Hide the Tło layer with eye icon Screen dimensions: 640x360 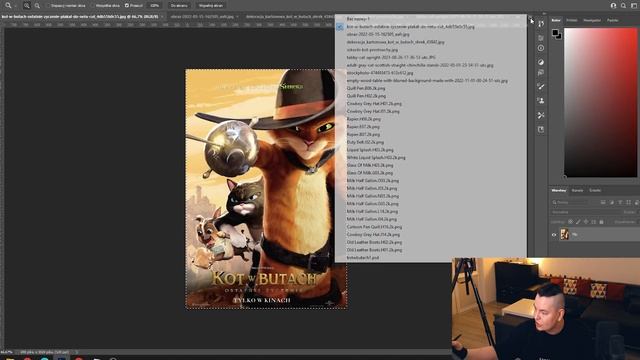[554, 235]
